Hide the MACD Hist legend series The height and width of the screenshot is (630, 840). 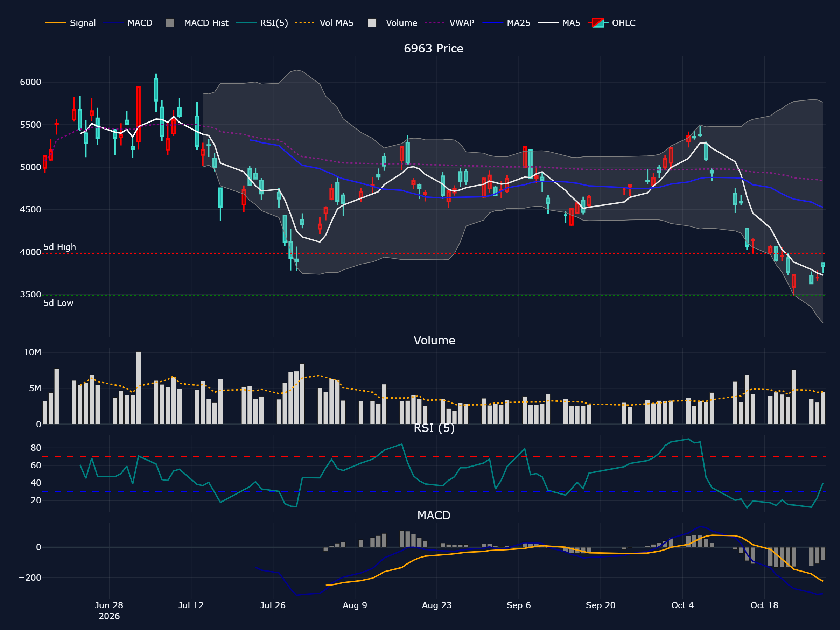(197, 23)
